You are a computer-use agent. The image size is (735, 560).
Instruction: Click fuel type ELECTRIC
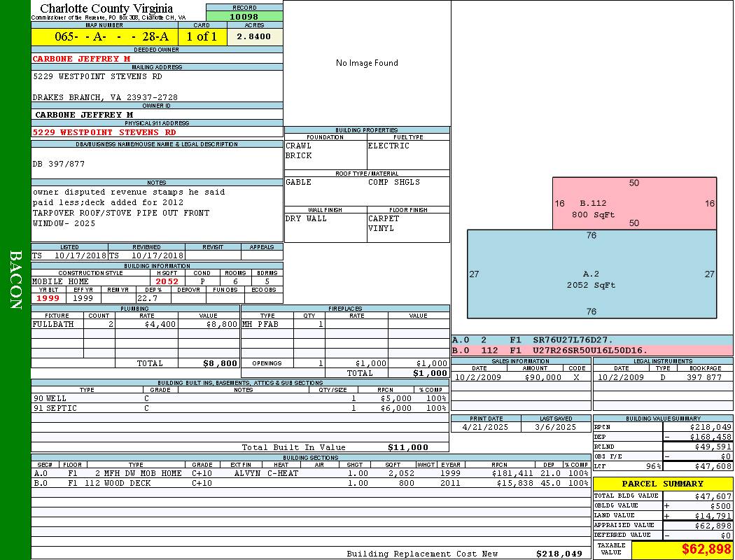[388, 146]
